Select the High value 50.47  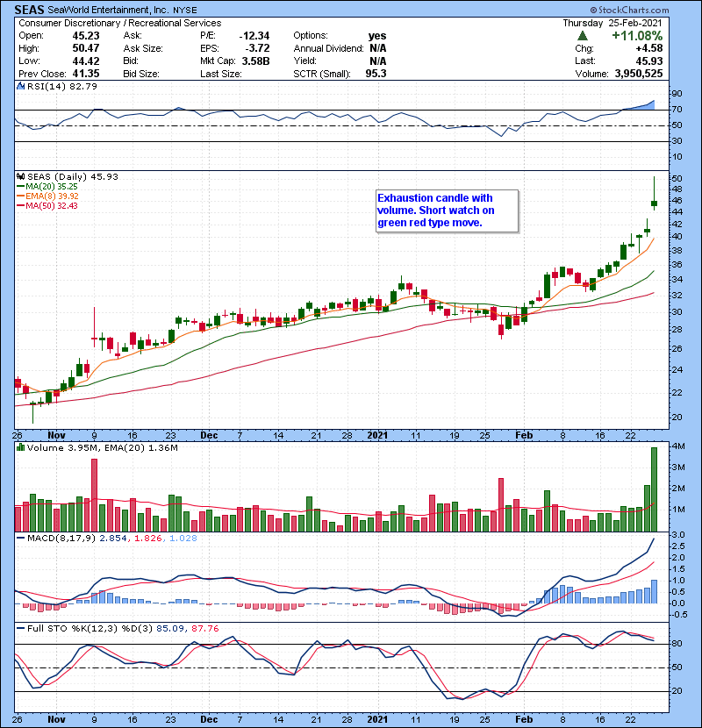coord(86,48)
